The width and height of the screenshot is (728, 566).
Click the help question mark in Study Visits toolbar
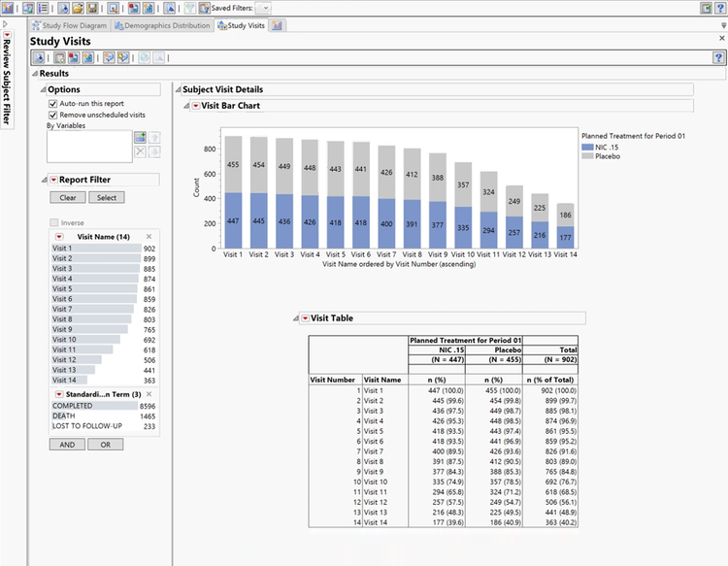tap(716, 58)
